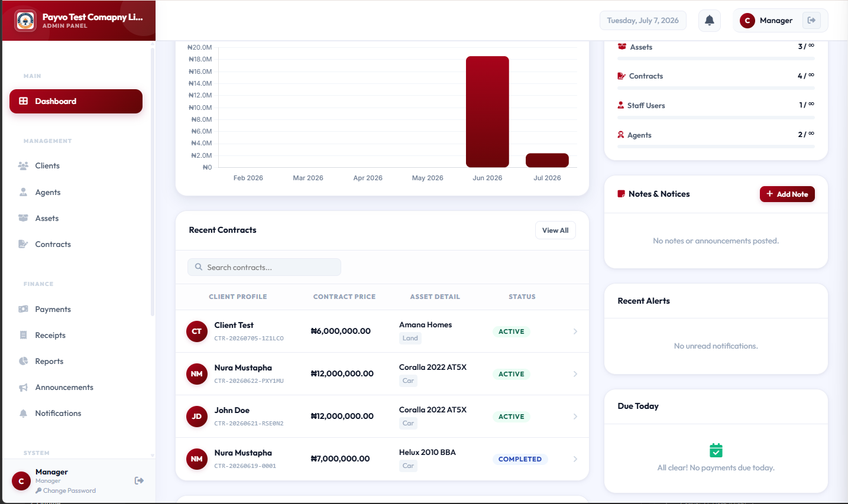The width and height of the screenshot is (848, 504).
Task: Click Helux 2010 BBA asset name
Action: pos(428,452)
